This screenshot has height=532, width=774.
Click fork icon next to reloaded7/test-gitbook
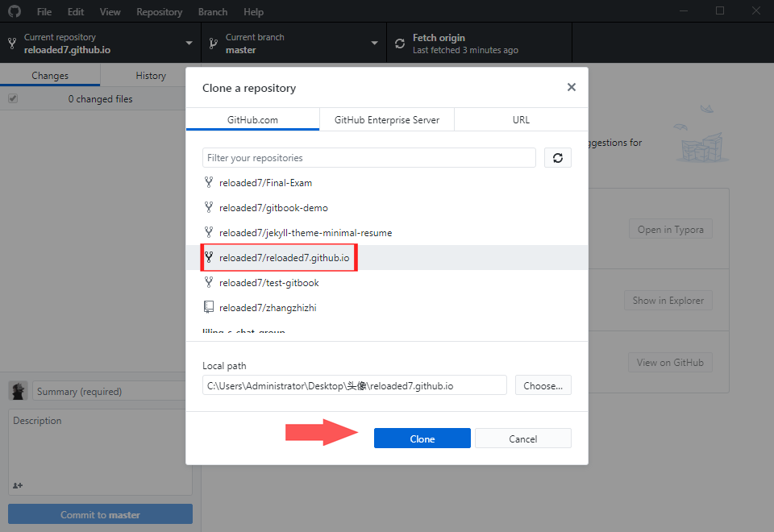tap(209, 282)
